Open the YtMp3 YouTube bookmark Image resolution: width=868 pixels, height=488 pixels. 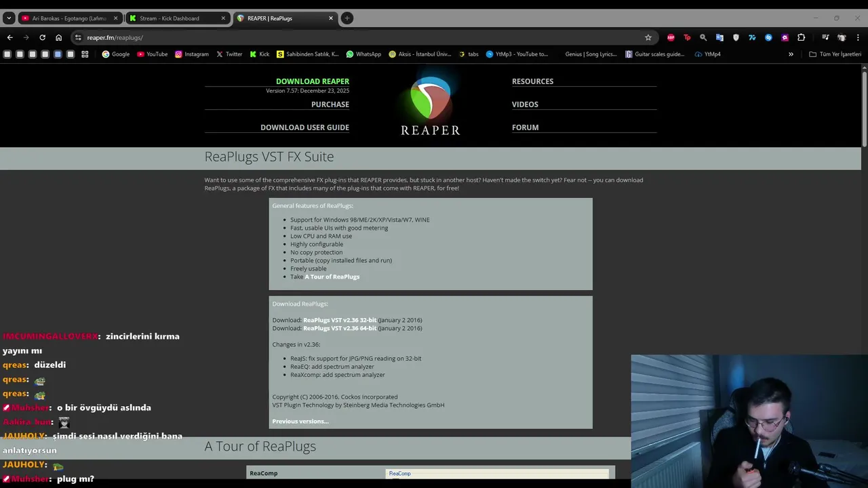(517, 54)
